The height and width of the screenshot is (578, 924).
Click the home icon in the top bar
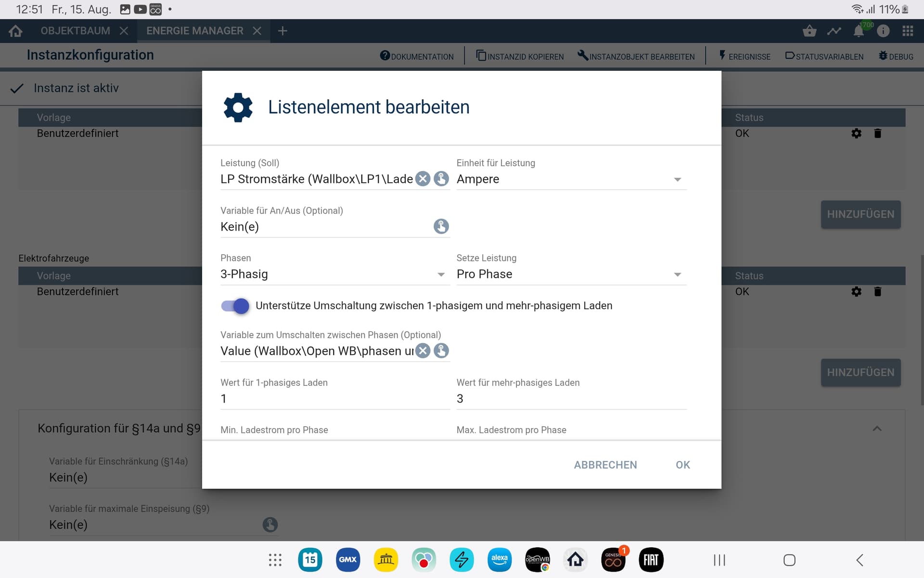pos(15,31)
